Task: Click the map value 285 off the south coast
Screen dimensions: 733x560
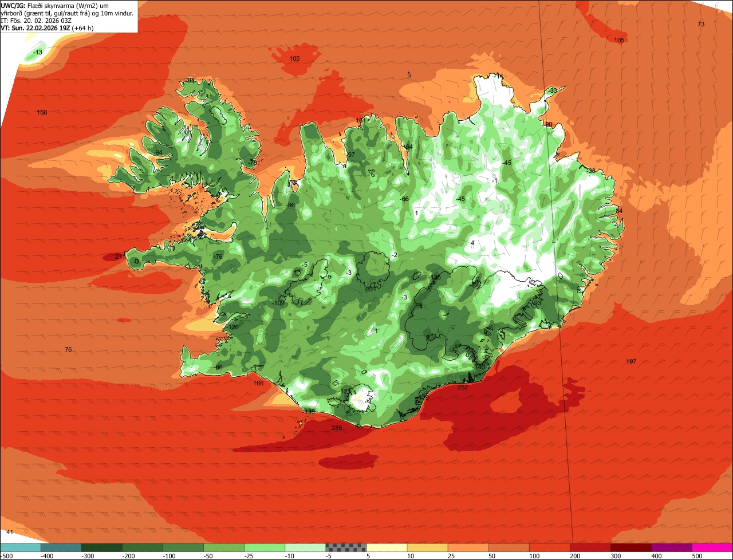Action: pos(337,428)
